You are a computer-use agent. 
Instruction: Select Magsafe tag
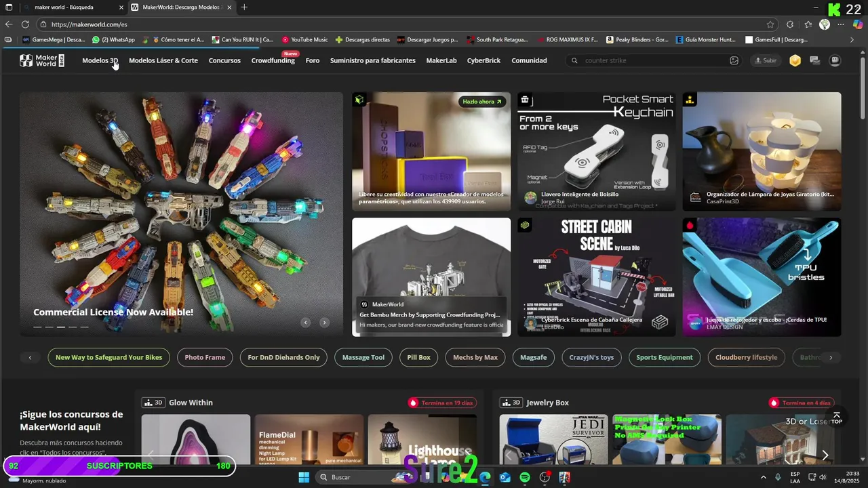coord(534,357)
